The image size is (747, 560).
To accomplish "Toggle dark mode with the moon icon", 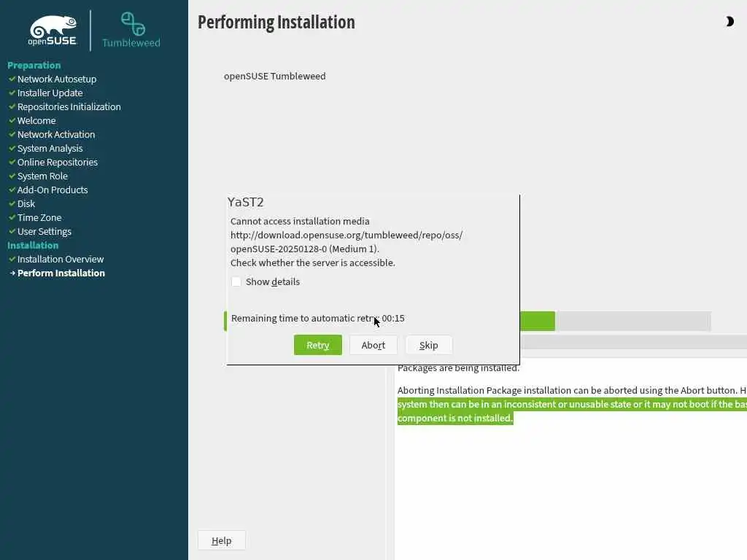I will pos(729,21).
